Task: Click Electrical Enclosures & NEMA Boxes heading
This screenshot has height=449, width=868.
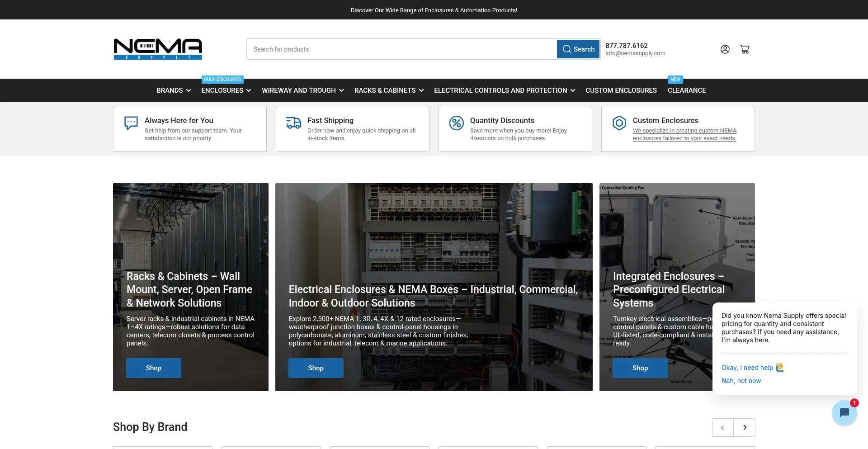Action: 433,296
